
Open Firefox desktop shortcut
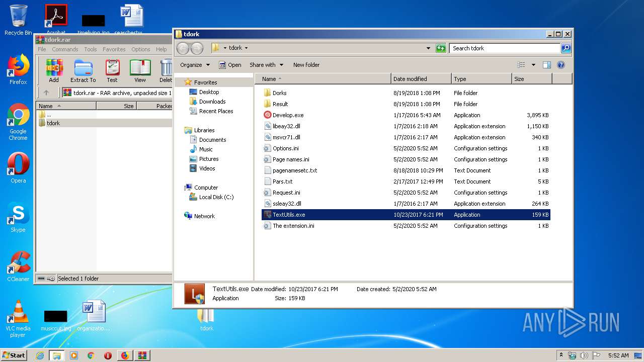(x=18, y=69)
